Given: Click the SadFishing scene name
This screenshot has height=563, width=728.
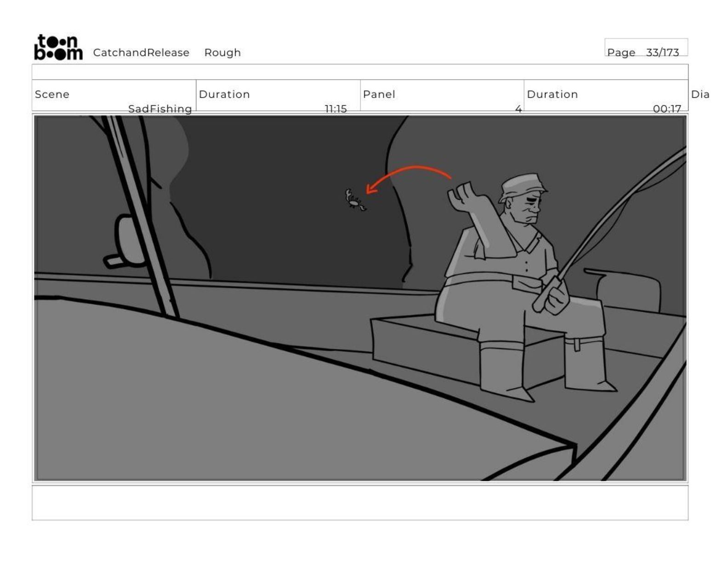Looking at the screenshot, I should pyautogui.click(x=160, y=109).
